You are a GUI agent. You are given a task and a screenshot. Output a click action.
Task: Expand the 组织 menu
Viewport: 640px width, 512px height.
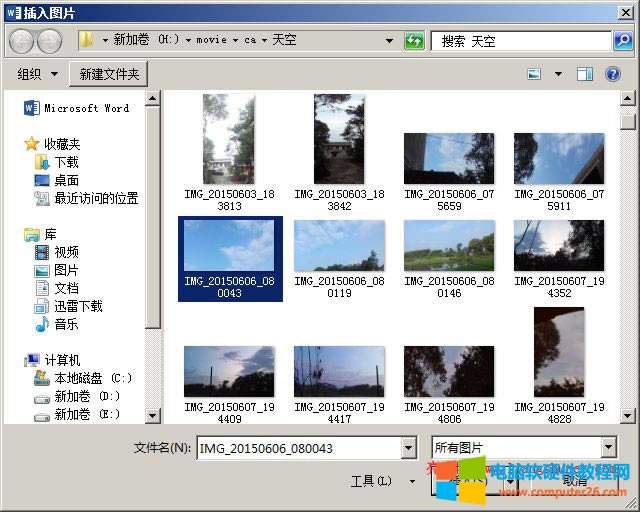(x=37, y=74)
